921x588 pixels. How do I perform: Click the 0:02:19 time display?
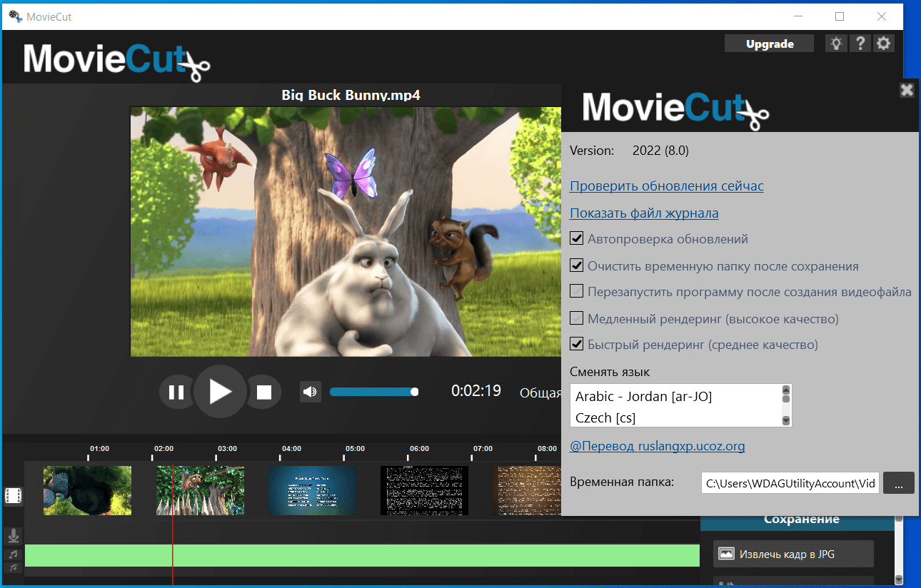[476, 391]
